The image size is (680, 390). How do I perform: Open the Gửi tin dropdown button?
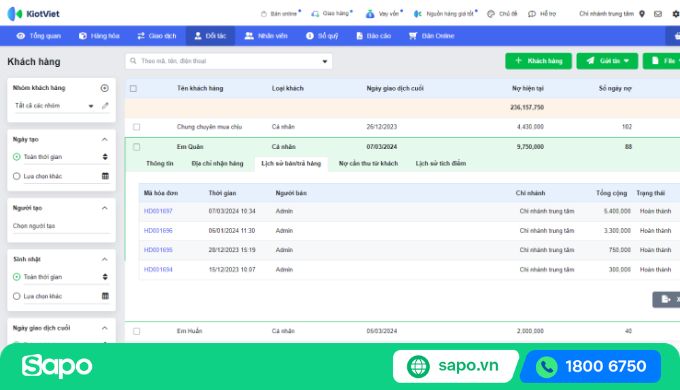(607, 61)
